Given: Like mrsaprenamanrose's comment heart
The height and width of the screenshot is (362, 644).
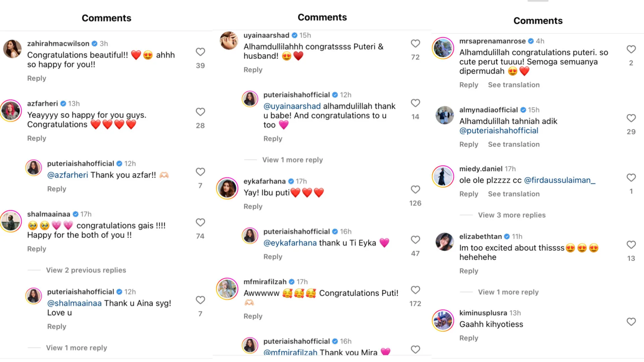Looking at the screenshot, I should point(631,49).
